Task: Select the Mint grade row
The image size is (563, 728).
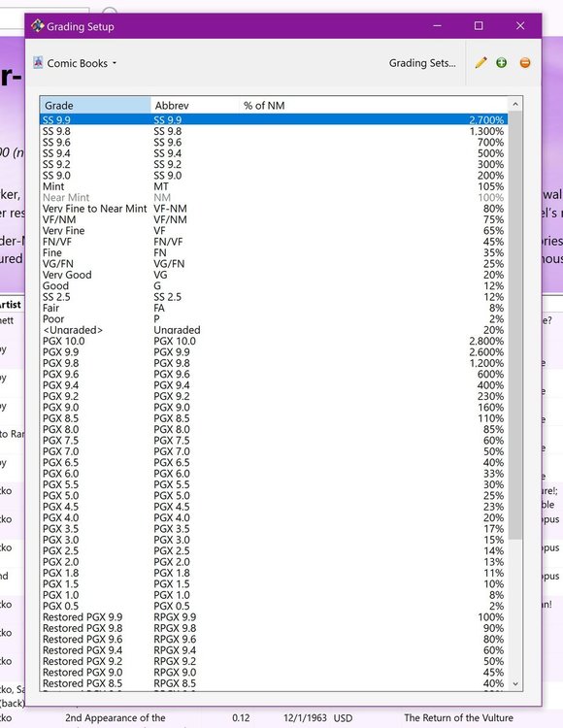Action: tap(274, 186)
